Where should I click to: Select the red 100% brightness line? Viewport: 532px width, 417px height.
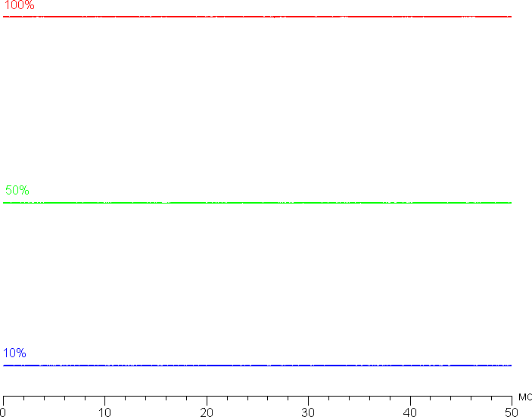[257, 17]
